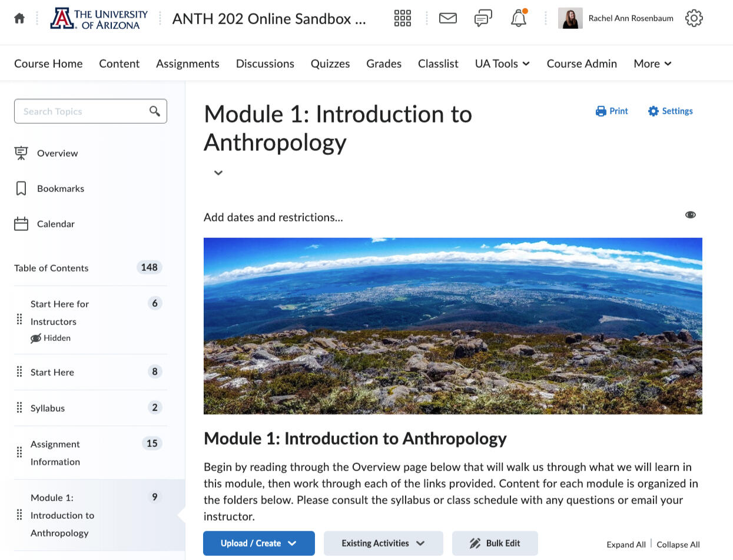This screenshot has height=560, width=733.
Task: Open the message alerts envelope icon
Action: (447, 18)
